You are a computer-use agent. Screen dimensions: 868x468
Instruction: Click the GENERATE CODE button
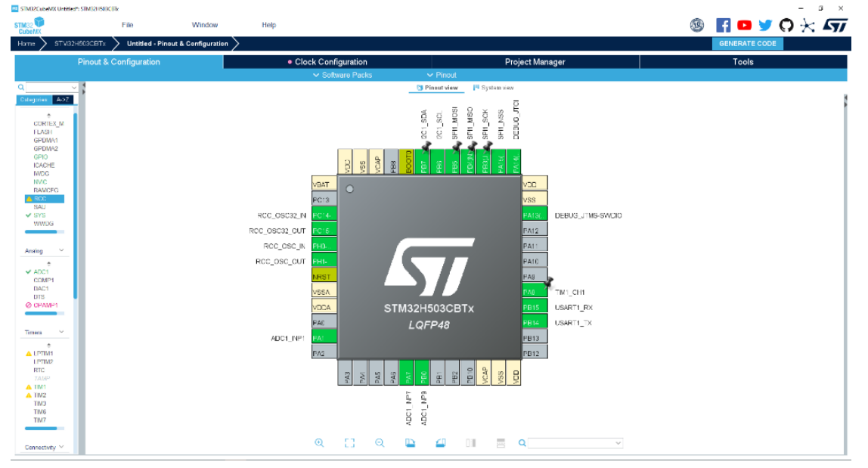coord(747,43)
